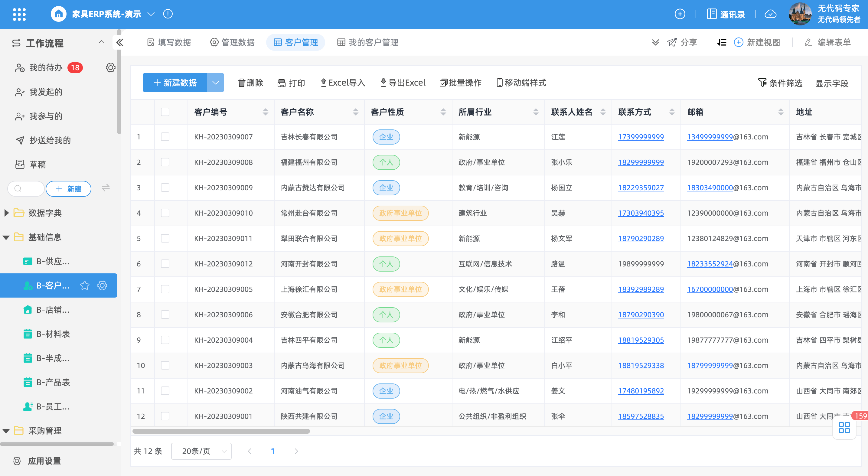Click the horizontal table scrollbar

pyautogui.click(x=221, y=431)
